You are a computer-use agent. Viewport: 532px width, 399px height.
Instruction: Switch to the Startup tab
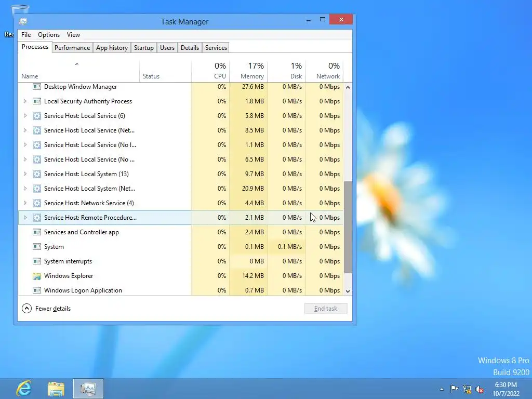point(143,47)
